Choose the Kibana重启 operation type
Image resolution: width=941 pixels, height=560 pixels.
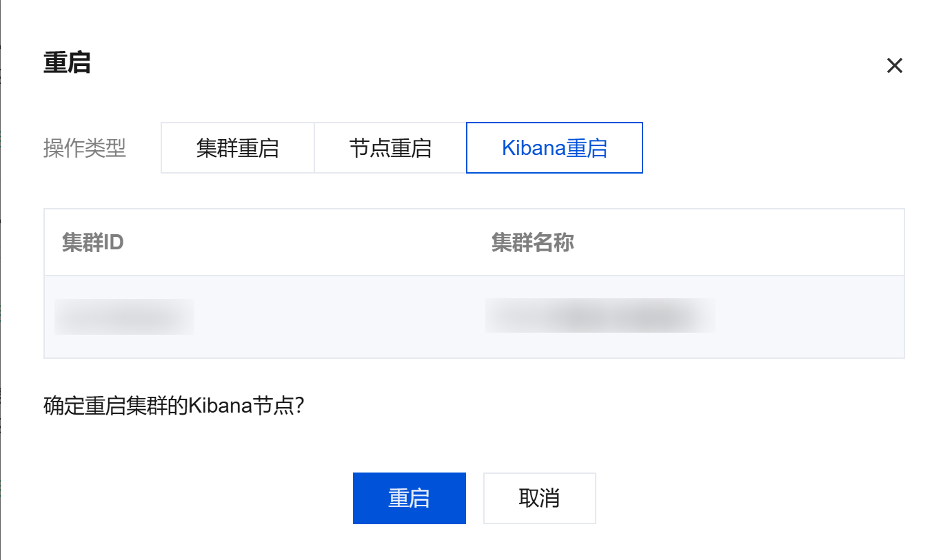pos(554,148)
